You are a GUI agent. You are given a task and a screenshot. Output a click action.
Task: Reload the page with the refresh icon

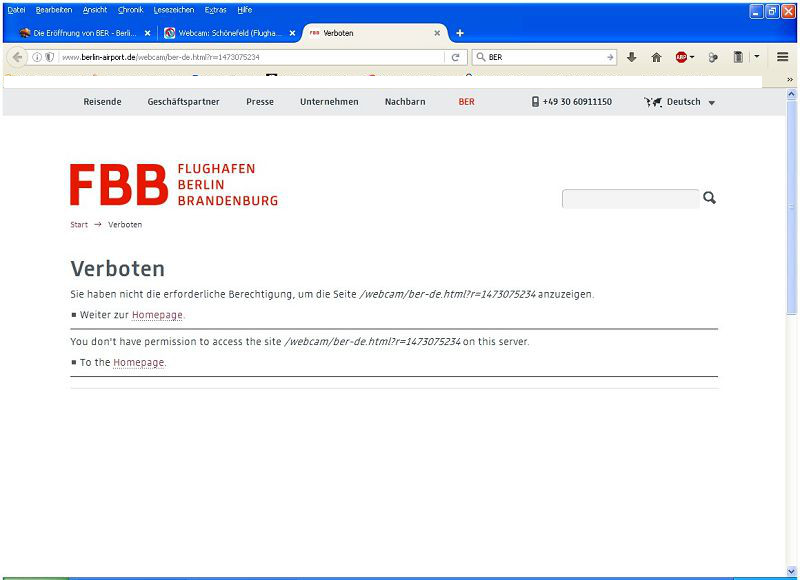456,57
